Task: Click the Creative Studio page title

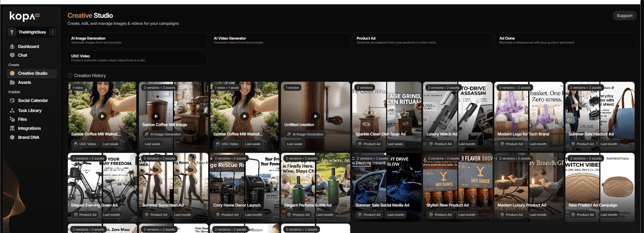Action: 90,16
